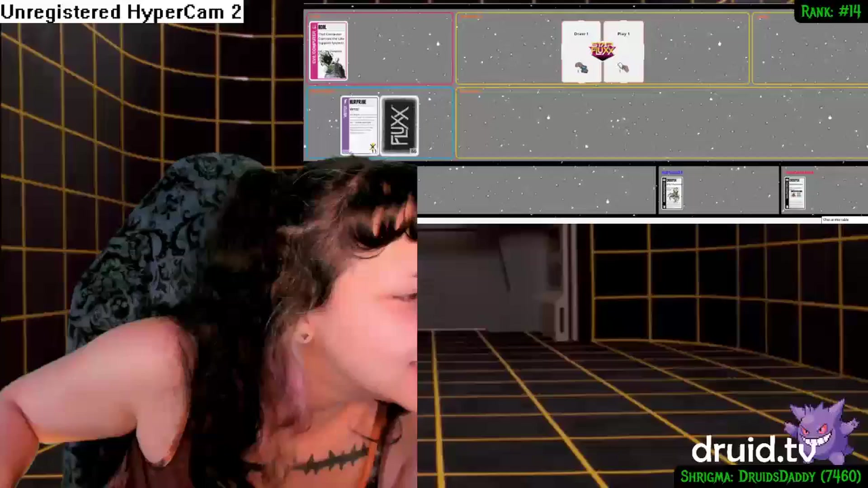The width and height of the screenshot is (868, 488).
Task: Click the draw hand icon on Draw 1
Action: click(581, 68)
